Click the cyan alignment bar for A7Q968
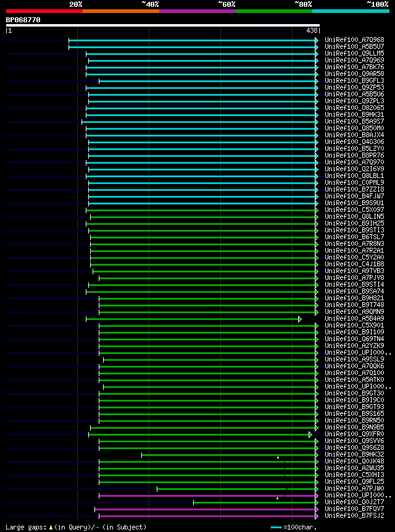 pos(192,40)
